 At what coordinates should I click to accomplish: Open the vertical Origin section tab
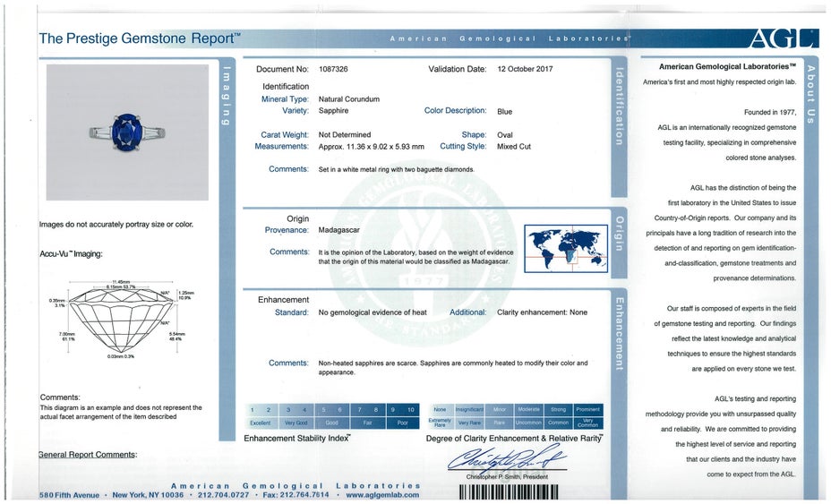[618, 235]
